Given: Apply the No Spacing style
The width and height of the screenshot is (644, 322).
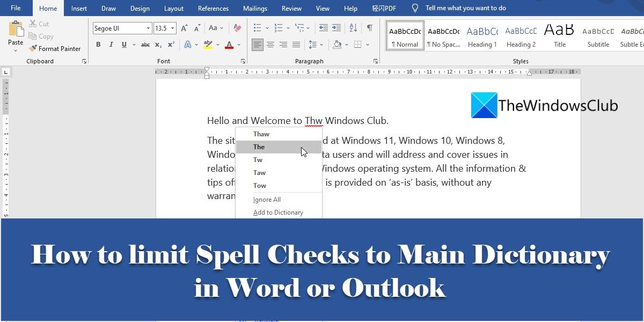Looking at the screenshot, I should click(x=444, y=36).
